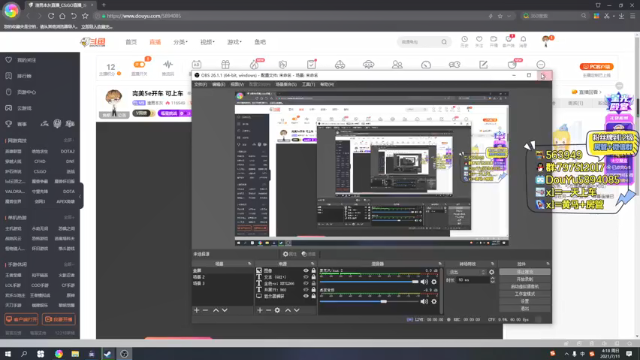Open first OBS menu bar item (文件)
The width and height of the screenshot is (640, 360).
click(x=200, y=84)
